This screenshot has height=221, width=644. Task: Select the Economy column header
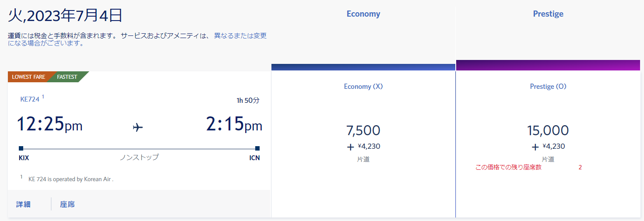(x=363, y=14)
